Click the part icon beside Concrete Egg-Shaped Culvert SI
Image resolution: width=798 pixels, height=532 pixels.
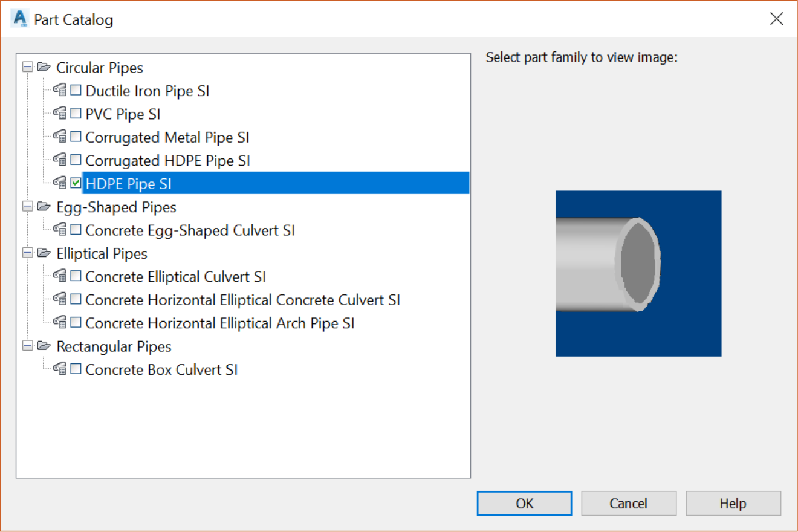coord(60,230)
